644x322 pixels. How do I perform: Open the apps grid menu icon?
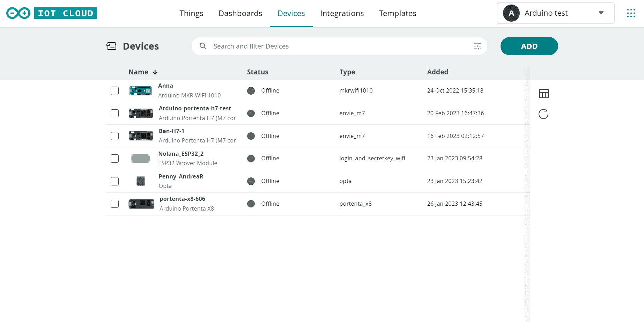pos(631,13)
